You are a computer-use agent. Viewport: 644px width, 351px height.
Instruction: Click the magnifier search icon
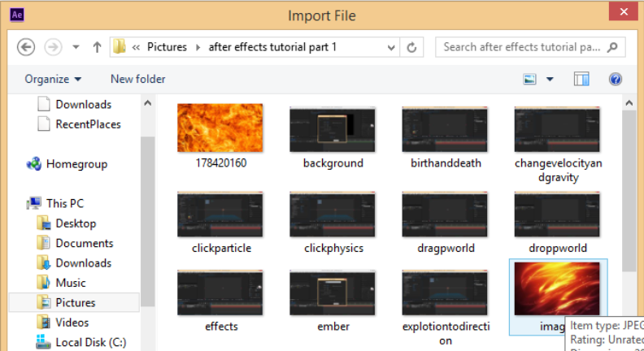tap(612, 47)
